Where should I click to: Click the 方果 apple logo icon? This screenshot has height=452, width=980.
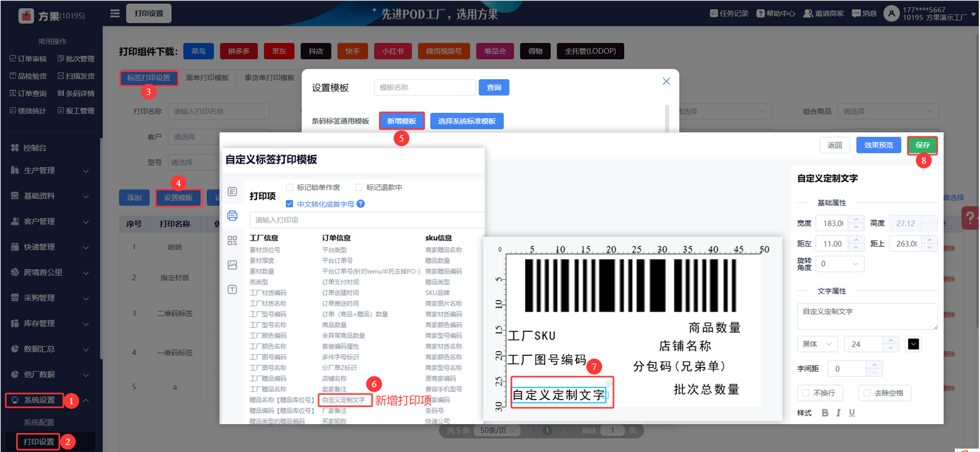click(x=26, y=16)
